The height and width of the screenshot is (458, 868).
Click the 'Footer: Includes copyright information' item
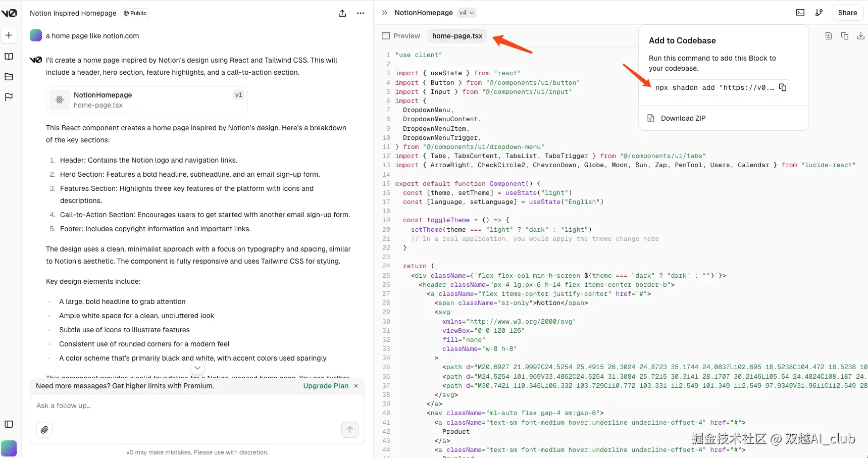coord(156,229)
